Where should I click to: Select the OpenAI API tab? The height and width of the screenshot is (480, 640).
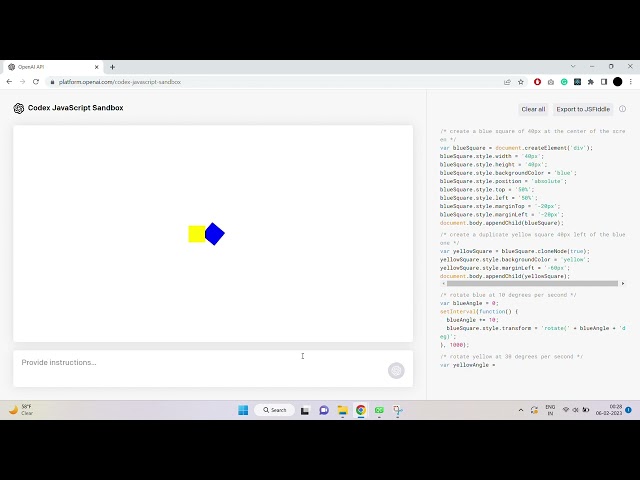[51, 67]
